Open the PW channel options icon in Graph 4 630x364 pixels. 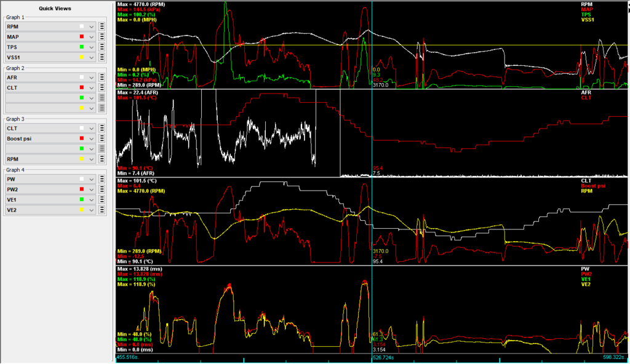coord(102,179)
